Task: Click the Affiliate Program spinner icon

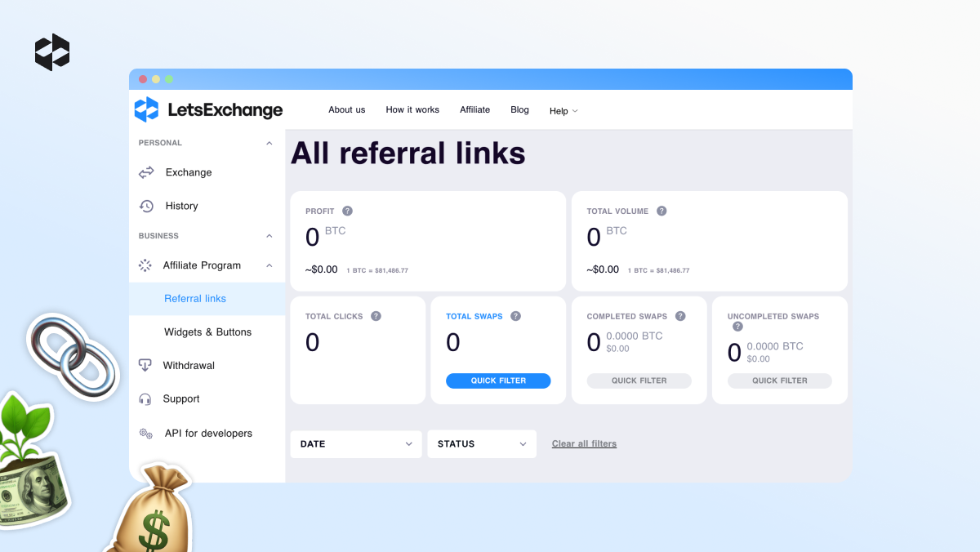Action: click(x=145, y=265)
